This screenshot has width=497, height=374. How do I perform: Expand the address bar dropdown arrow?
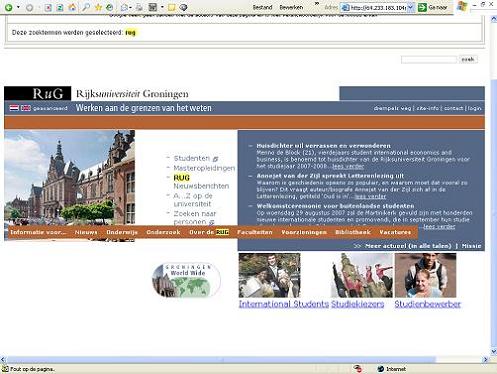click(x=411, y=8)
